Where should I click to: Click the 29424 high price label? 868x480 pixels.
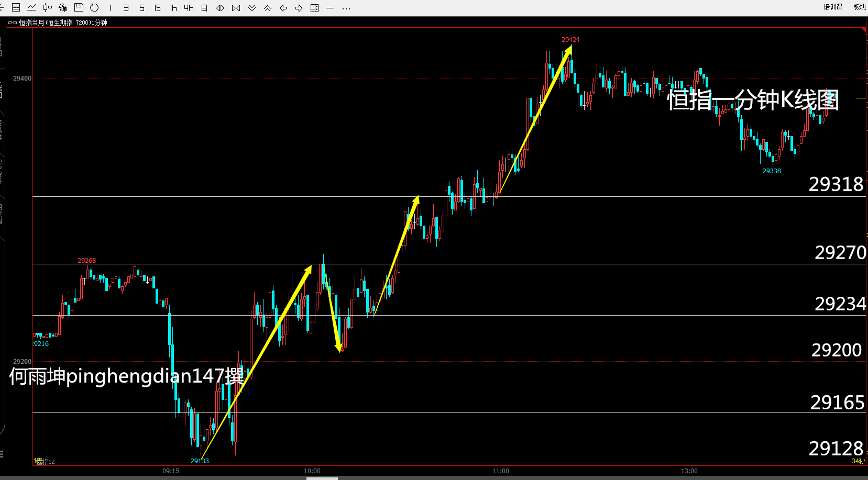[570, 40]
